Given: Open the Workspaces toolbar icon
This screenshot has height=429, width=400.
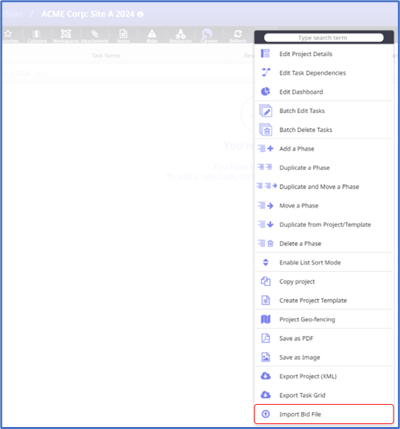Looking at the screenshot, I should point(66,34).
